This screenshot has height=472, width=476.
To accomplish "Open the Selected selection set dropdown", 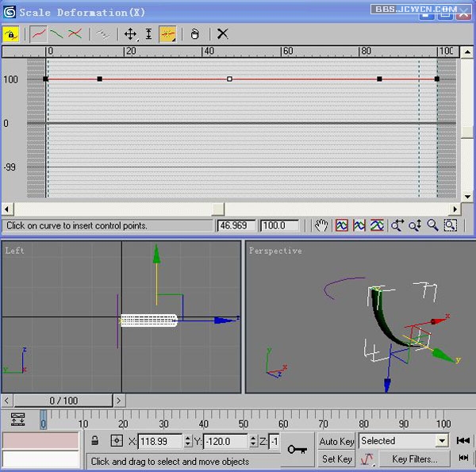I will pos(404,441).
